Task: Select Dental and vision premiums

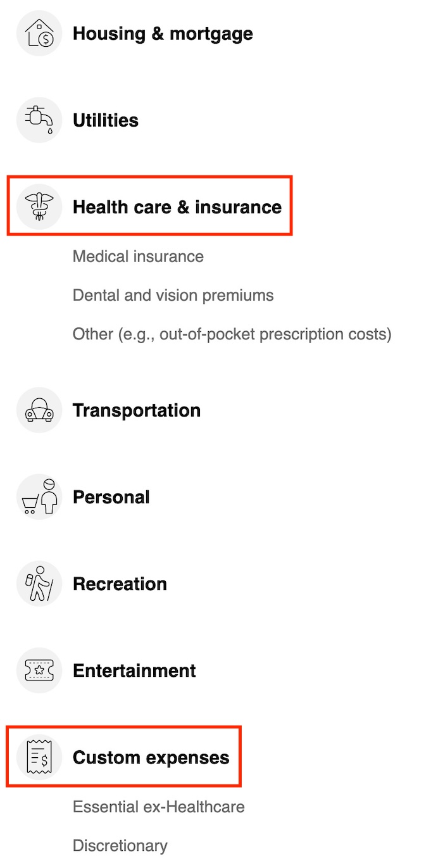Action: pyautogui.click(x=173, y=295)
